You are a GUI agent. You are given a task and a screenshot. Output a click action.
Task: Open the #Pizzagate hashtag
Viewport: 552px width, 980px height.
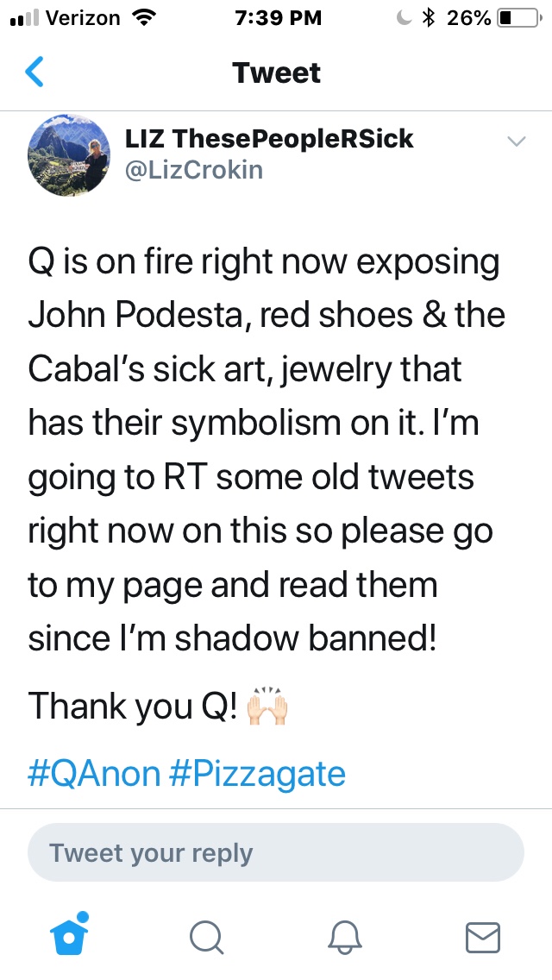coord(257,773)
